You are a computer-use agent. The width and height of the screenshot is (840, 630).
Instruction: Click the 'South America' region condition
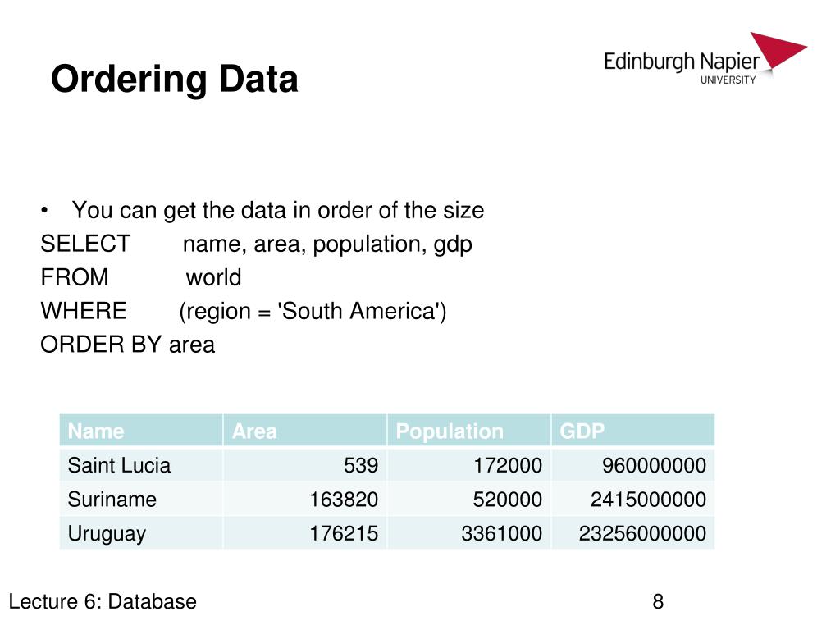click(x=313, y=311)
